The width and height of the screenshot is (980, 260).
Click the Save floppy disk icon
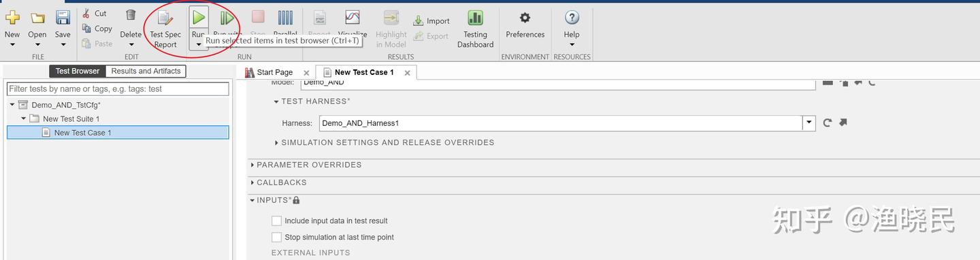pyautogui.click(x=63, y=18)
